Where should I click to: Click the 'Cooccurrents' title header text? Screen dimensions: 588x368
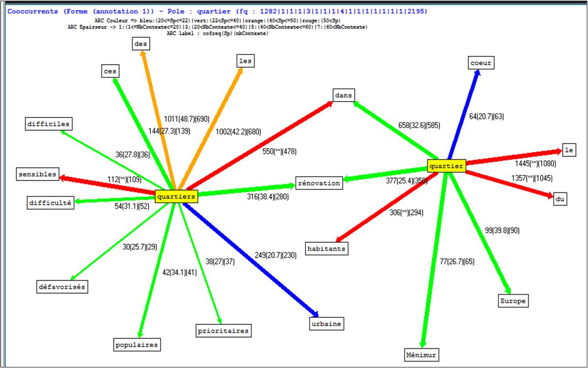click(32, 11)
